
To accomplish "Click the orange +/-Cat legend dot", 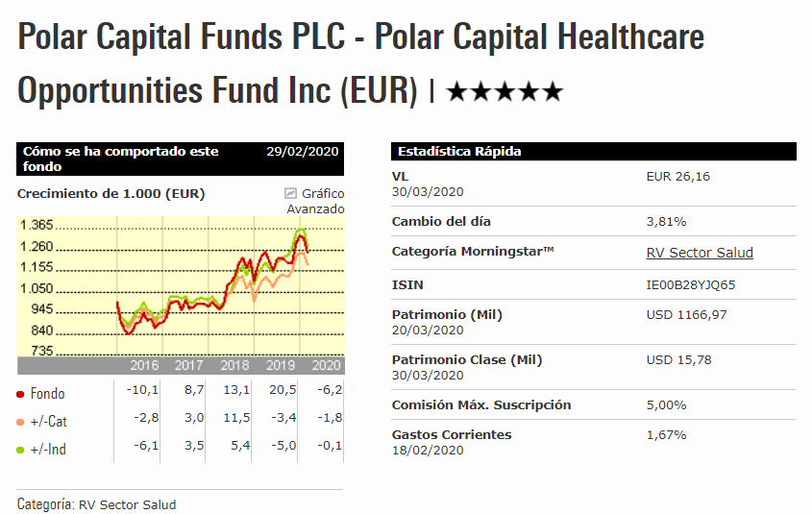I will pyautogui.click(x=21, y=422).
